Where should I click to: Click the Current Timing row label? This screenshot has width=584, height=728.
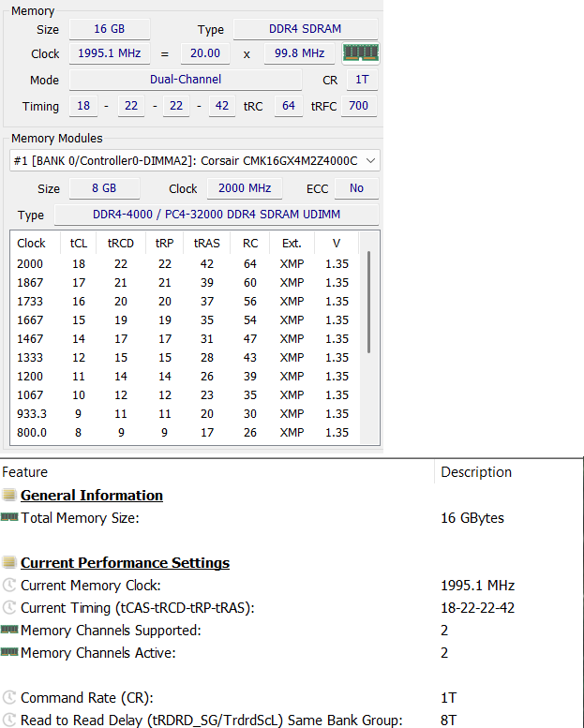138,608
